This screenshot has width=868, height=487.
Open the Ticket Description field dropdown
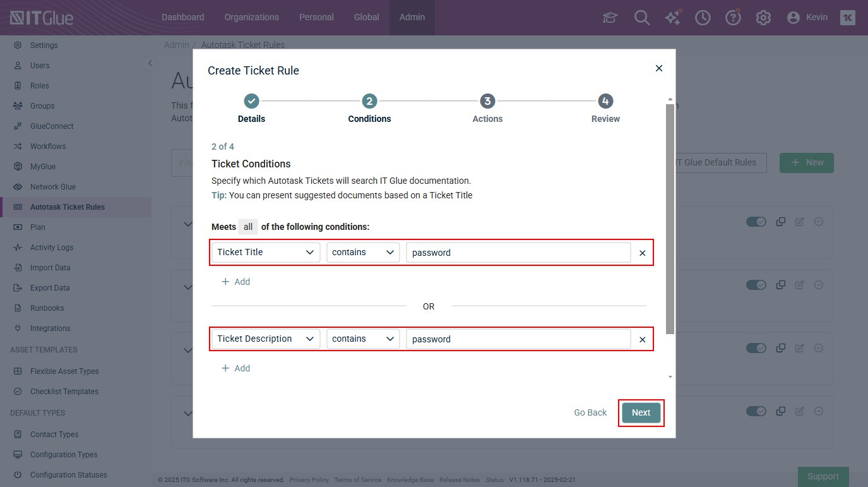(266, 339)
